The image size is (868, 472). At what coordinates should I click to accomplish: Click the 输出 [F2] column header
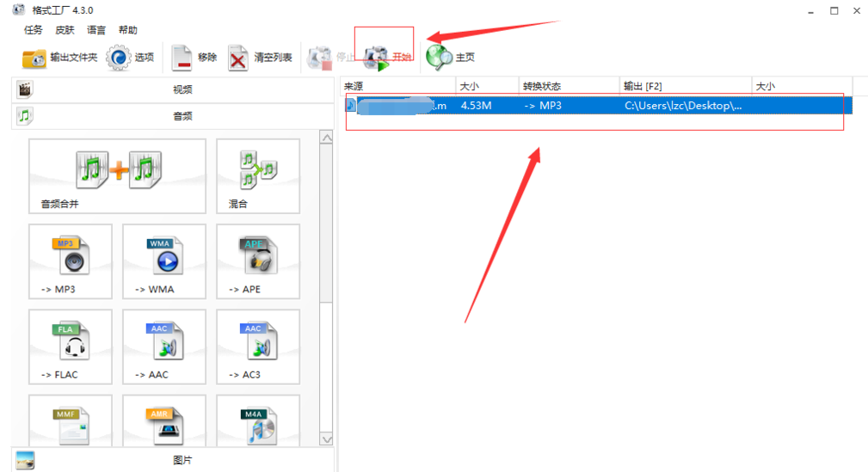[x=686, y=86]
